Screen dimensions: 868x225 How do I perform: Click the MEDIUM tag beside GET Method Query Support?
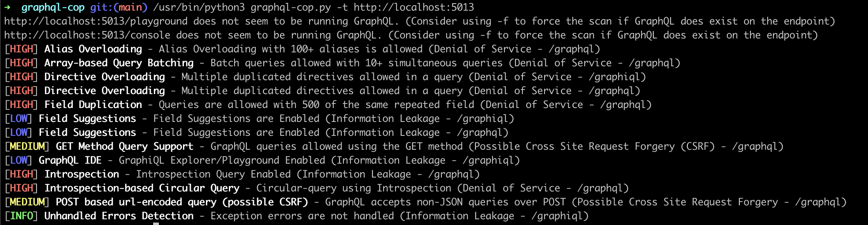pyautogui.click(x=27, y=146)
